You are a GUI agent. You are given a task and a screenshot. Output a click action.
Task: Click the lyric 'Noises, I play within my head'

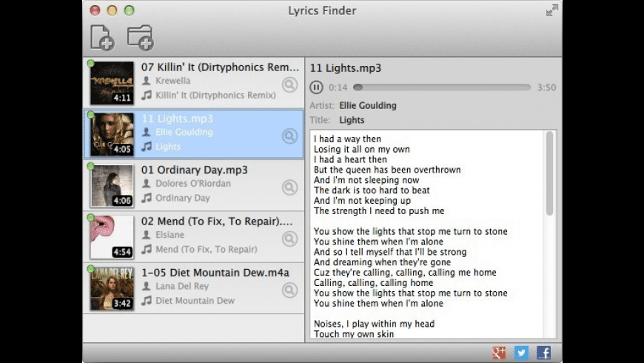(374, 324)
